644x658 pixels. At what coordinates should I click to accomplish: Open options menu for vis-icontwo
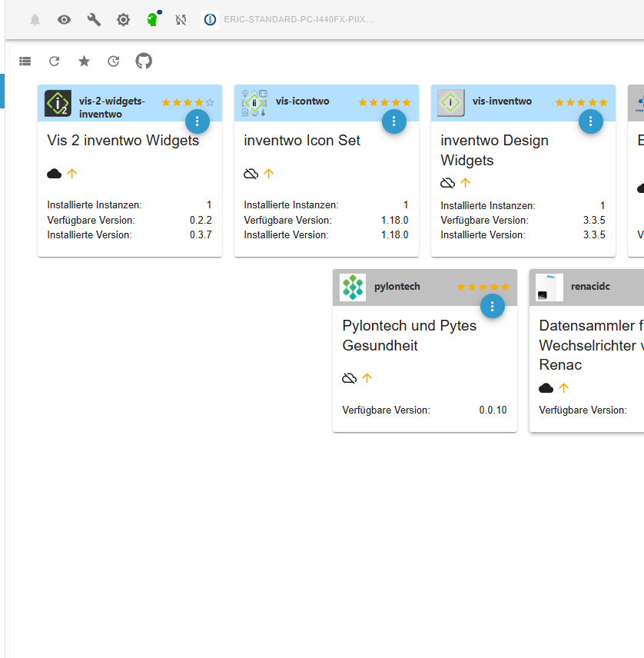pos(394,121)
